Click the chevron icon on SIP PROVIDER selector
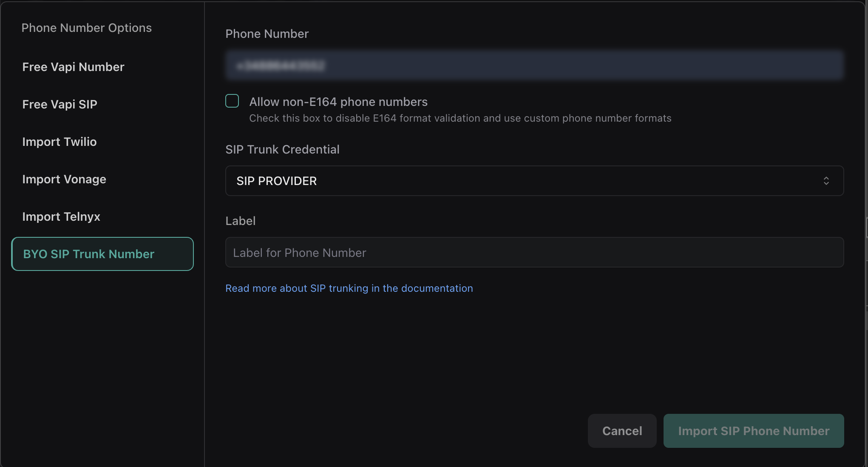The image size is (868, 467). tap(826, 181)
